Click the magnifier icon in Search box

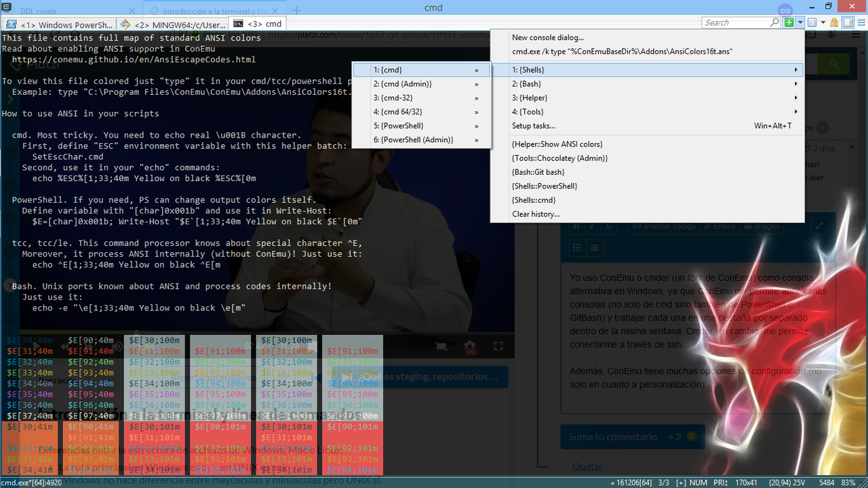(x=774, y=22)
